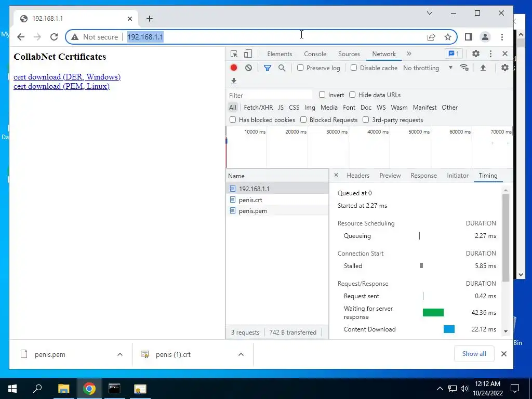
Task: Open the issues counter badge
Action: tap(454, 54)
